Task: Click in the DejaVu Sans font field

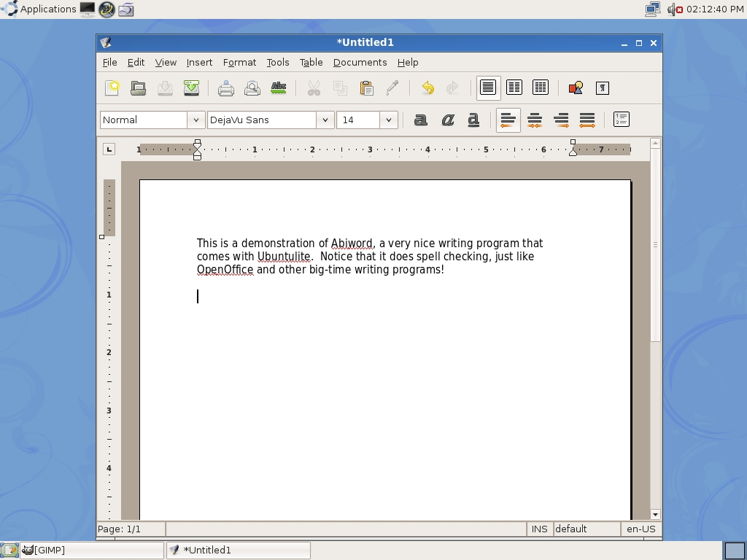Action: click(262, 120)
